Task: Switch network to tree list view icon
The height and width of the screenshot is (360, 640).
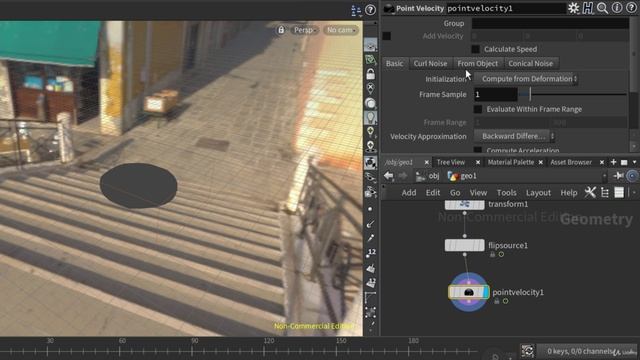Action: tap(605, 192)
